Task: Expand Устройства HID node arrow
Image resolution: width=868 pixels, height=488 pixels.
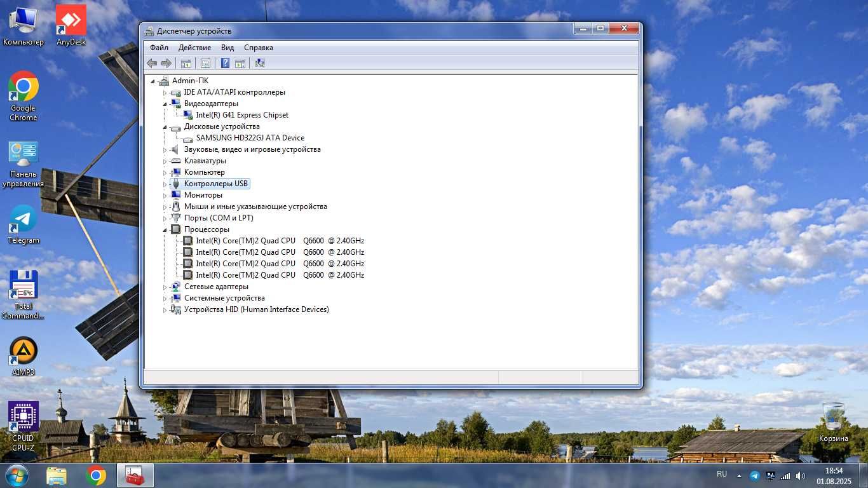Action: coord(165,310)
